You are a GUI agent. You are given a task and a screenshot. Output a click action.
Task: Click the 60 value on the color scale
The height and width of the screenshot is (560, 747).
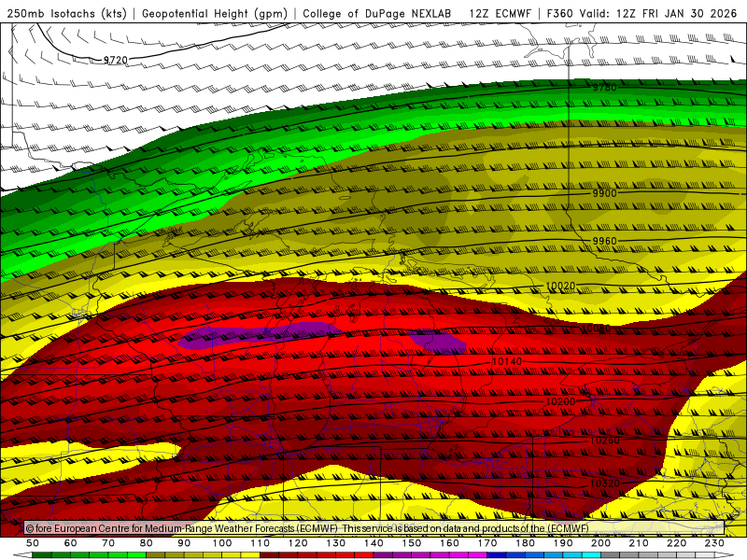coord(71,543)
